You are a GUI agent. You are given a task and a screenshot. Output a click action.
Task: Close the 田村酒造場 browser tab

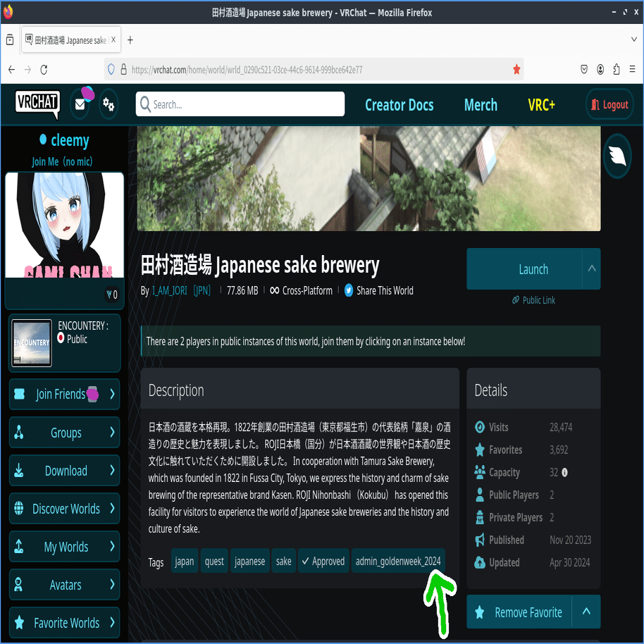pyautogui.click(x=113, y=39)
